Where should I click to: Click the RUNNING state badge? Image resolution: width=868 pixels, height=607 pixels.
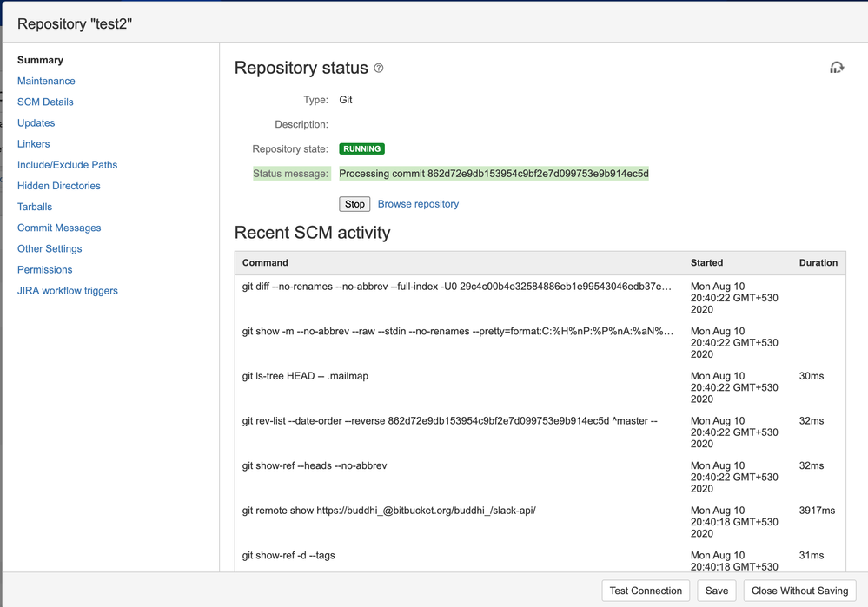tap(362, 148)
